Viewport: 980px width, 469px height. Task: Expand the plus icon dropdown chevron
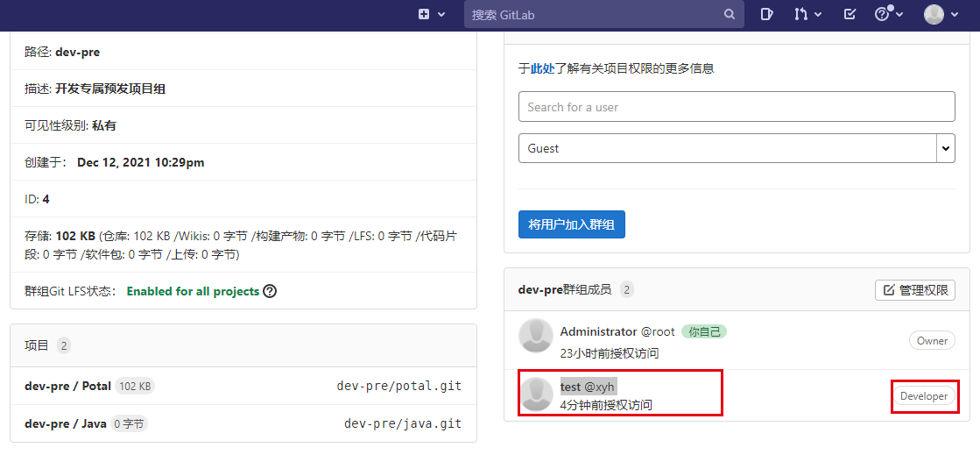[x=441, y=14]
